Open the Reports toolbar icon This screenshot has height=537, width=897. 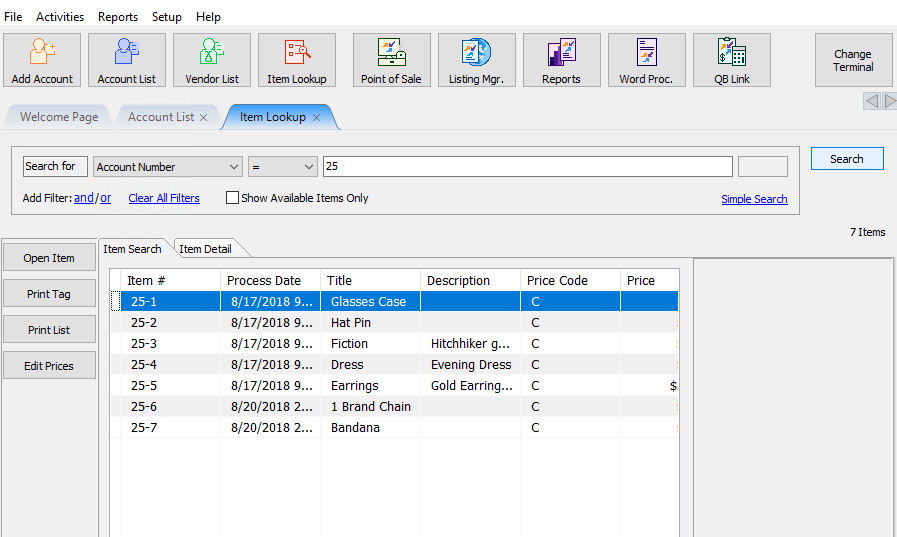(x=561, y=60)
